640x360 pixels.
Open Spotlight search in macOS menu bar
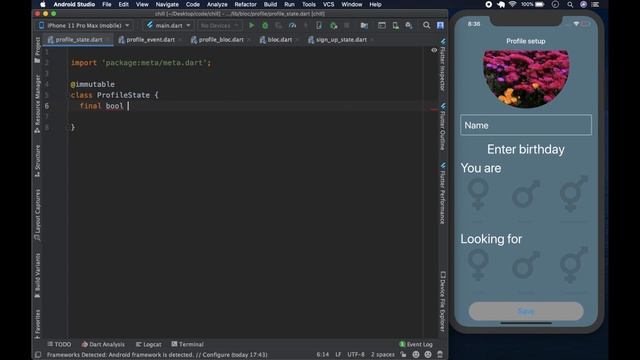coord(570,4)
